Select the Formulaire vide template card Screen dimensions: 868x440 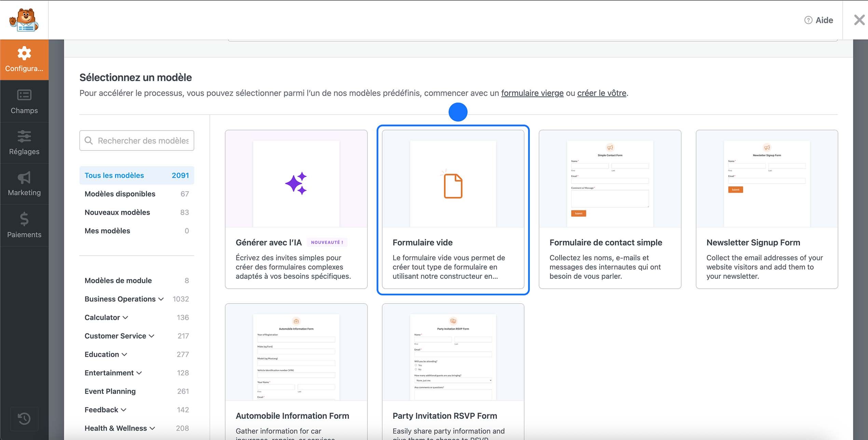(x=453, y=210)
